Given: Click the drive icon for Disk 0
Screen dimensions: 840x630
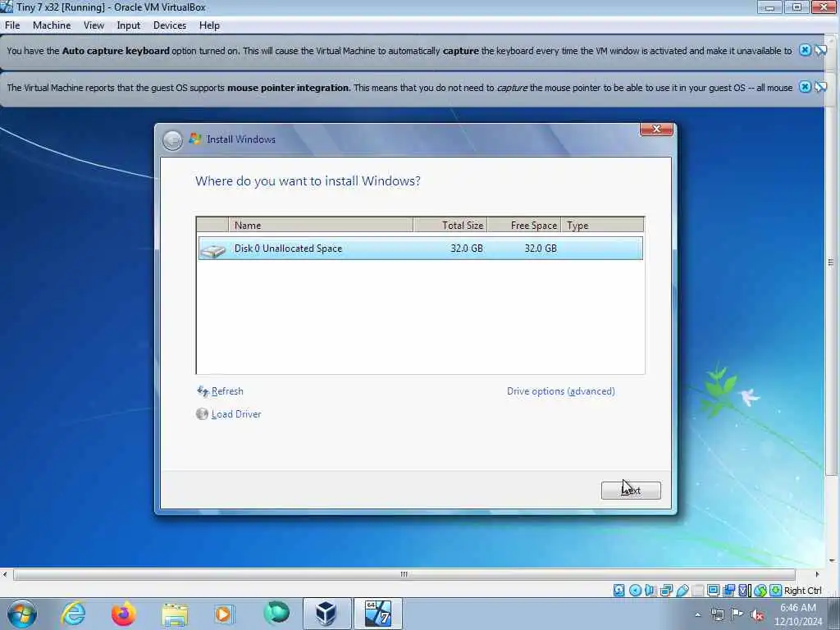Looking at the screenshot, I should click(213, 249).
